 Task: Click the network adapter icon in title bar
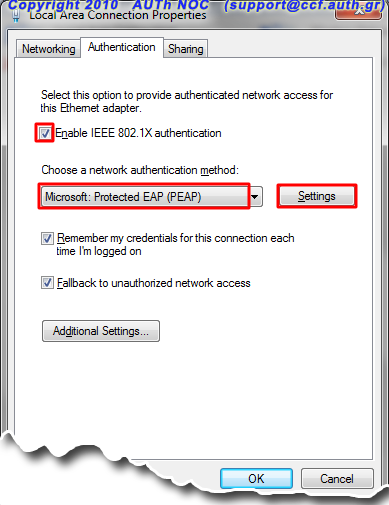click(x=16, y=15)
